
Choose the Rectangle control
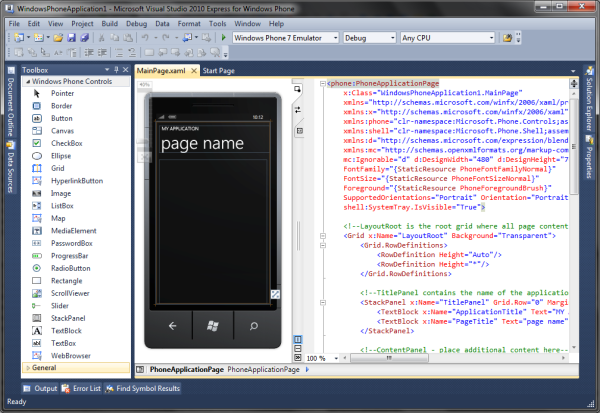76,281
